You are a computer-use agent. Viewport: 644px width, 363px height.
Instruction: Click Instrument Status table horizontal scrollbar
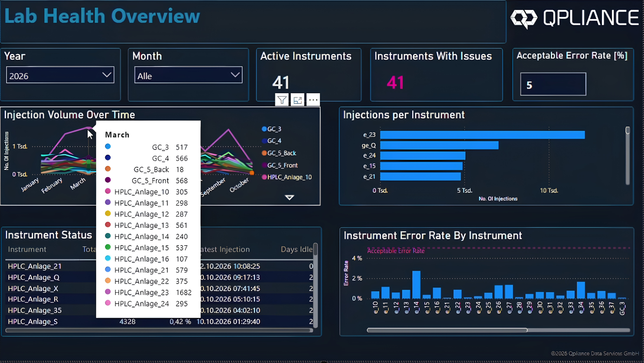(x=159, y=330)
